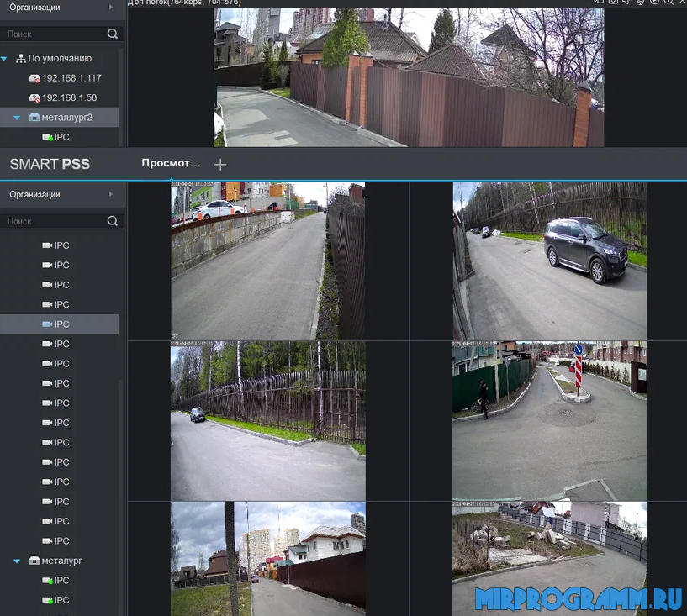Click the search magnifier in the upper panel
The width and height of the screenshot is (687, 616).
(113, 34)
